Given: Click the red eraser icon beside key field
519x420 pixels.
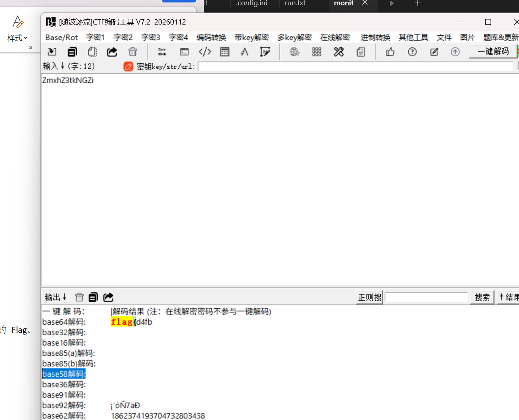Looking at the screenshot, I should [x=128, y=66].
